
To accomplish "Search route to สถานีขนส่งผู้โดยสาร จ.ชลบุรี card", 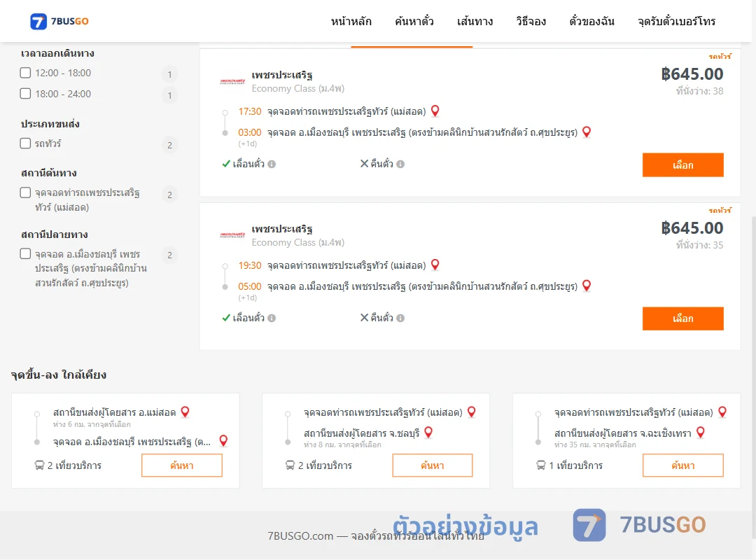I will point(433,465).
